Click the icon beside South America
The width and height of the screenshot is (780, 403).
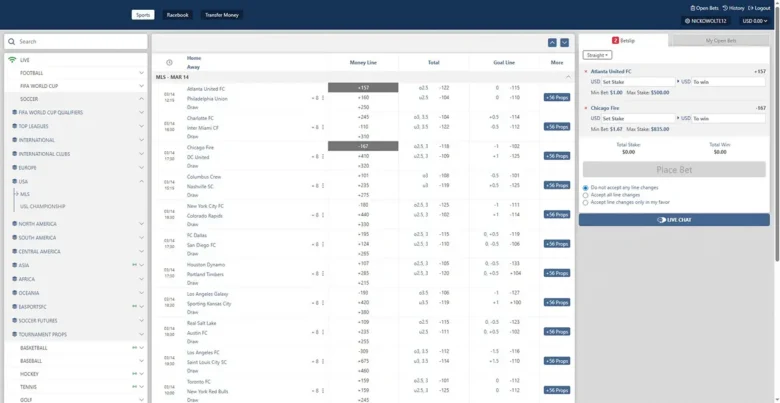(14, 238)
